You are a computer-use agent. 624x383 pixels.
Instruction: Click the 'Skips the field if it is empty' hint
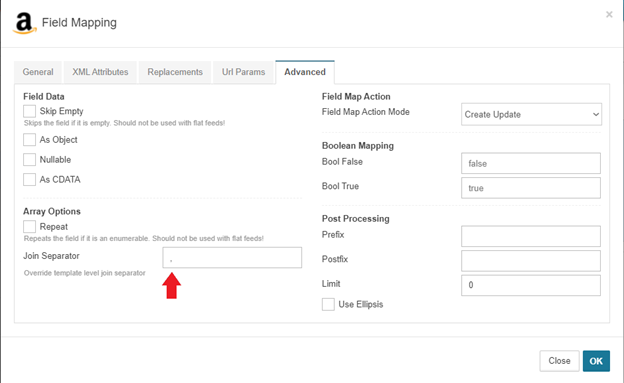pyautogui.click(x=125, y=123)
